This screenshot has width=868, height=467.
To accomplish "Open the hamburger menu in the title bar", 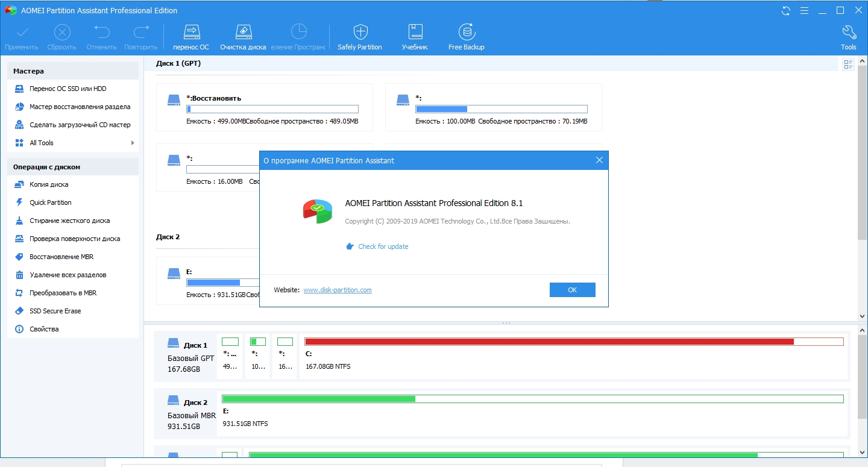I will coord(804,11).
